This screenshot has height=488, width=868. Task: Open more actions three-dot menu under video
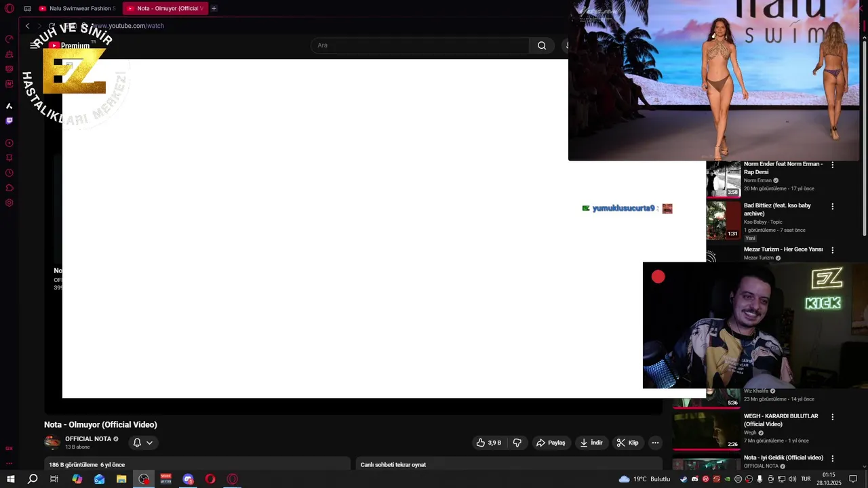pos(655,443)
